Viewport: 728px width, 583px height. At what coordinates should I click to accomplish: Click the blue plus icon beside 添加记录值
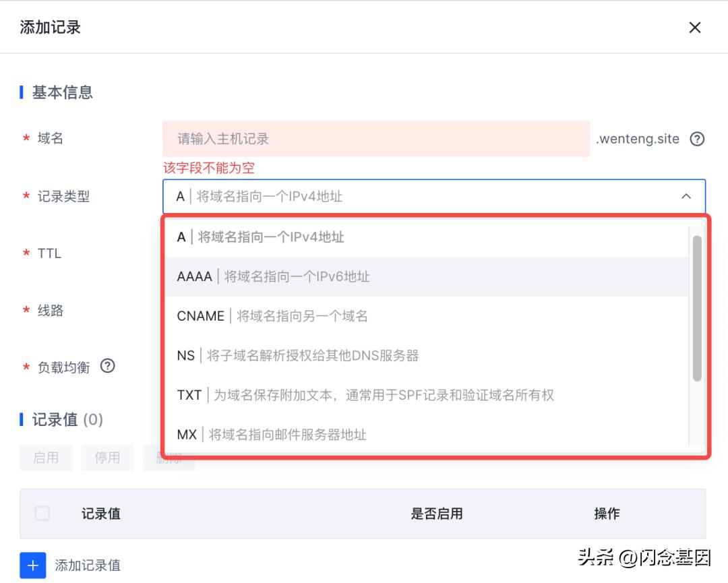click(32, 565)
